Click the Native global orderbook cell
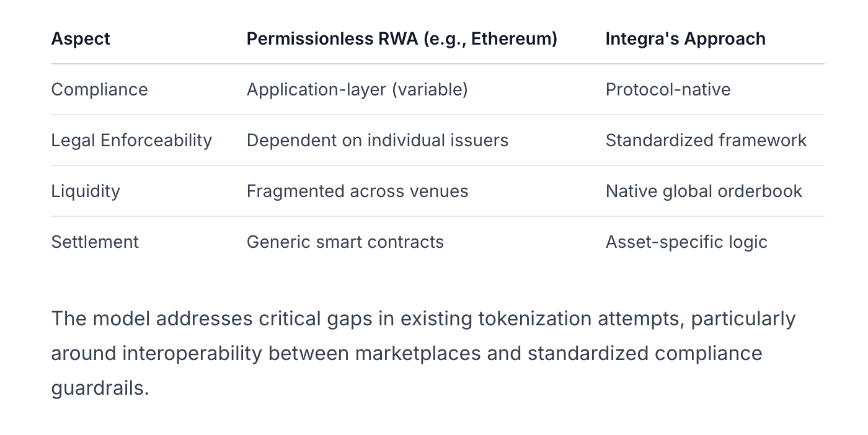868x435 pixels. tap(704, 191)
